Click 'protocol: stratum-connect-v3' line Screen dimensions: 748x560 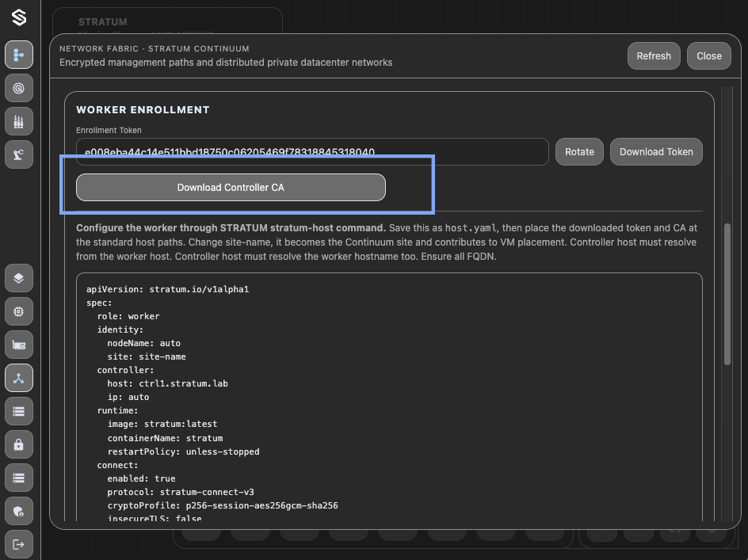point(181,492)
